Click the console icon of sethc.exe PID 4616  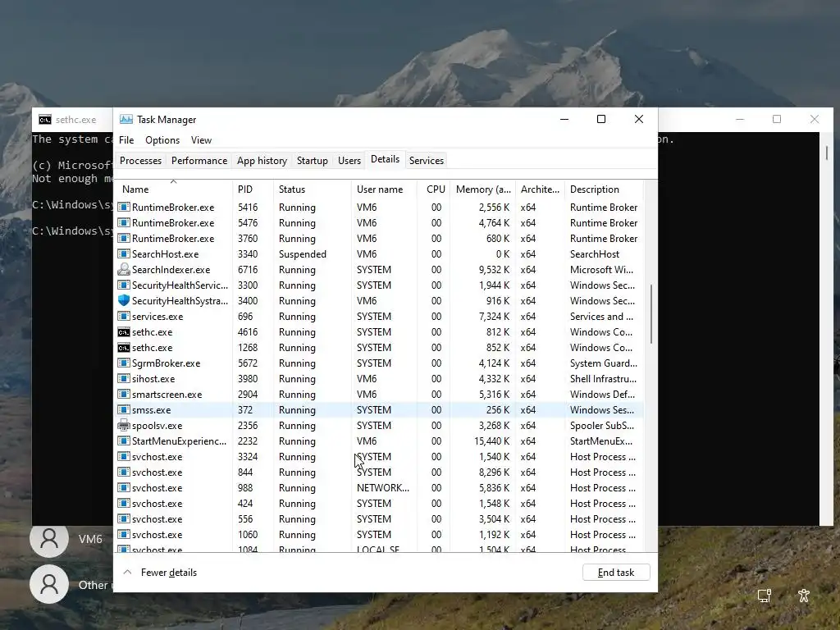(x=124, y=332)
